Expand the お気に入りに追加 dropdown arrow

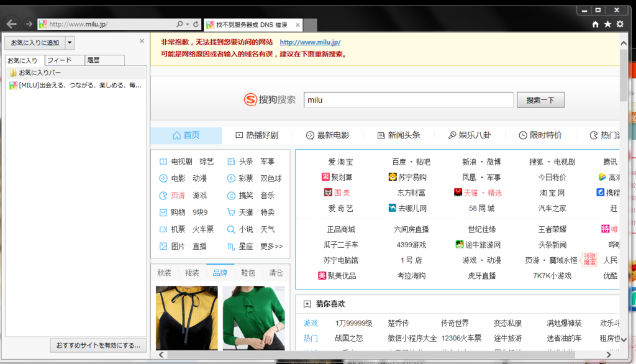click(70, 42)
